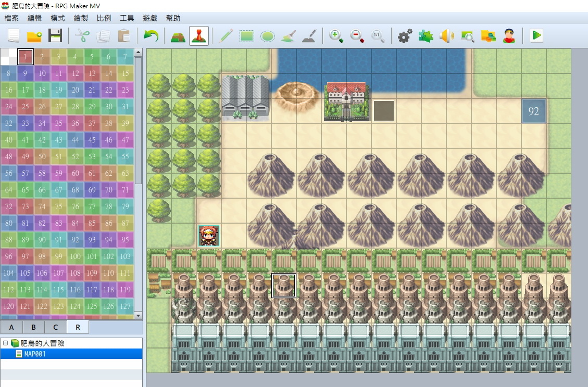588x387 pixels.
Task: Cut with the scissors icon
Action: (x=82, y=36)
